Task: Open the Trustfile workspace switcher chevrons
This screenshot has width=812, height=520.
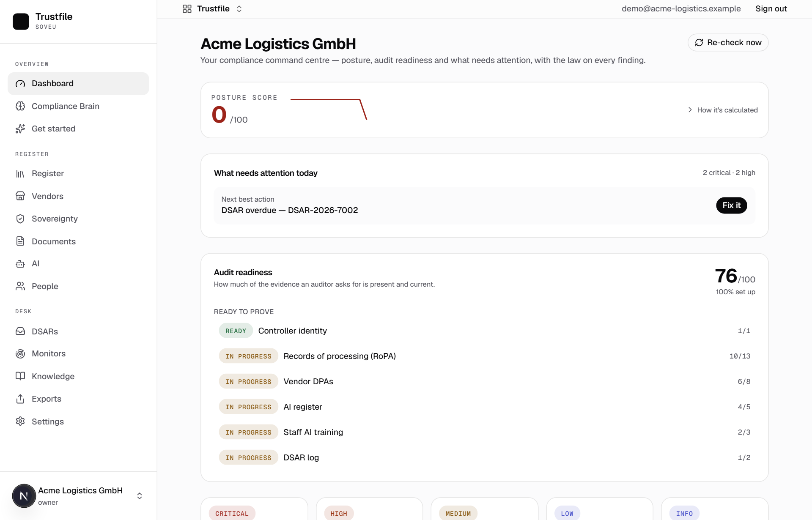Action: click(x=239, y=9)
